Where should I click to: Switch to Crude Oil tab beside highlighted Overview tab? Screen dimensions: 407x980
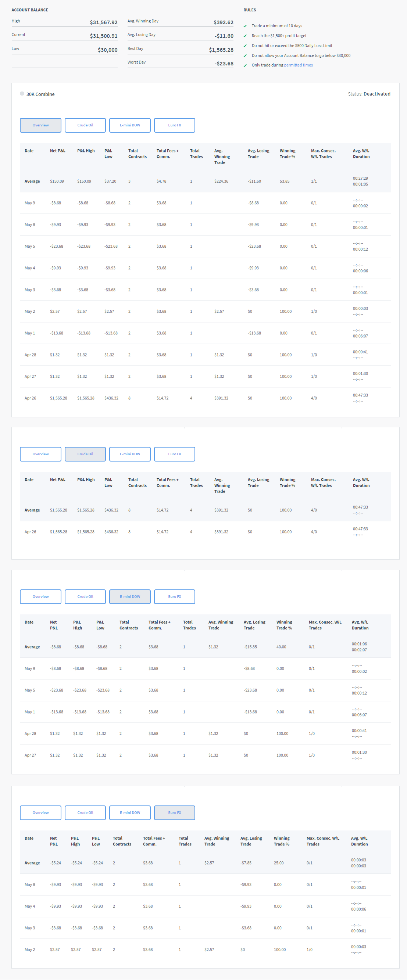[x=85, y=125]
